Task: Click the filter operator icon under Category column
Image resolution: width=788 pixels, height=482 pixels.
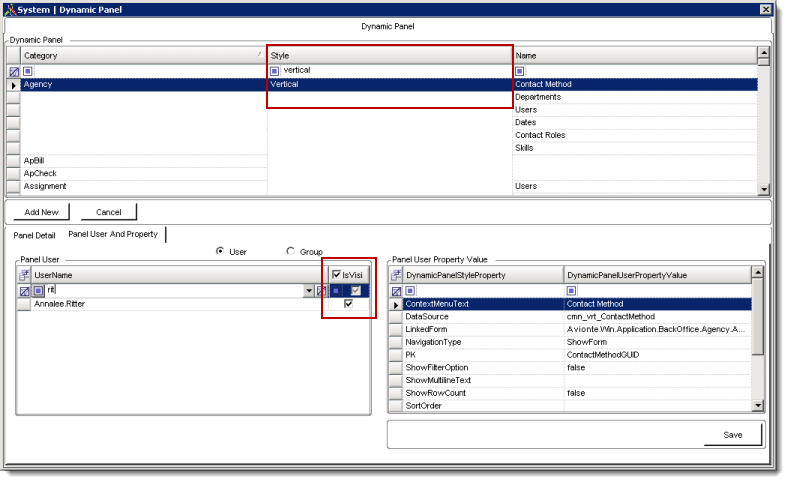Action: click(28, 72)
